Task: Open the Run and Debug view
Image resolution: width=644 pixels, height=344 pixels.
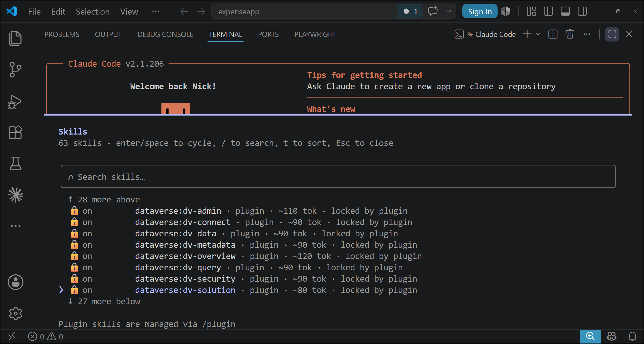Action: click(x=15, y=102)
